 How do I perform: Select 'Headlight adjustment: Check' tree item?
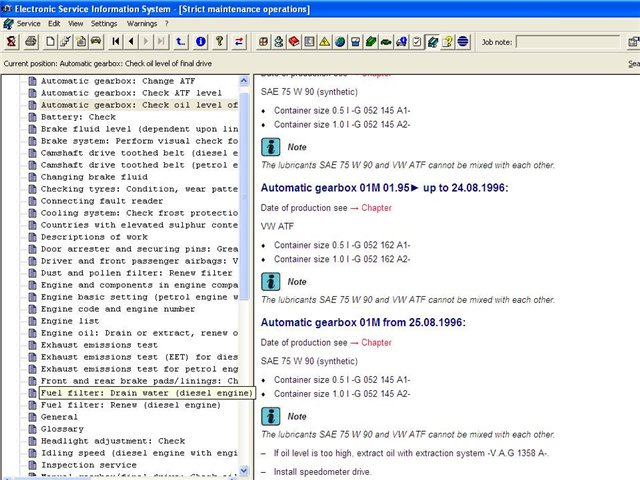point(113,441)
